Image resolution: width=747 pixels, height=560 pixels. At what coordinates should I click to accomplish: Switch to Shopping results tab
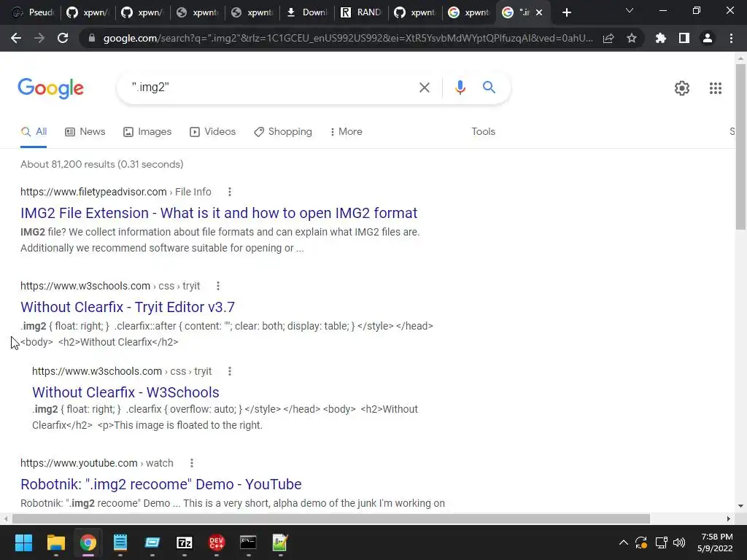point(283,132)
